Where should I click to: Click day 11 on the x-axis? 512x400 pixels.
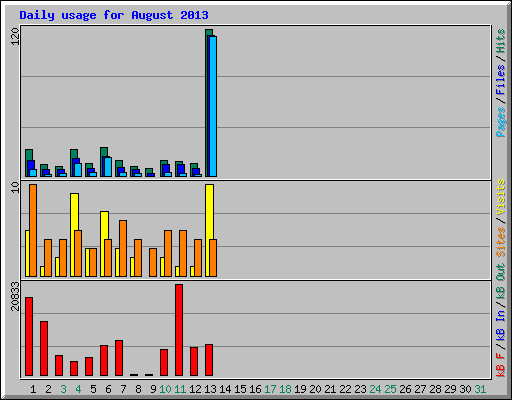pos(180,389)
